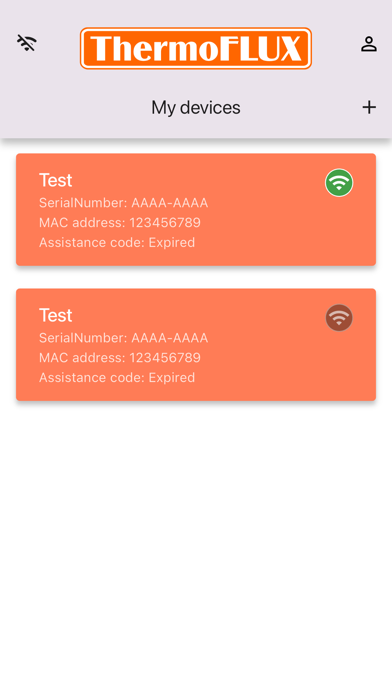This screenshot has height=696, width=392.
Task: Click the ThermoFLUX logo
Action: (196, 48)
